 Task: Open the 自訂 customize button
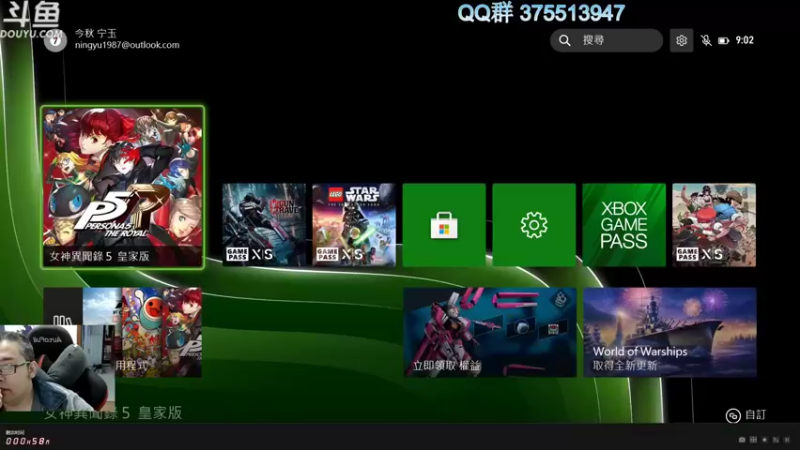pyautogui.click(x=745, y=415)
